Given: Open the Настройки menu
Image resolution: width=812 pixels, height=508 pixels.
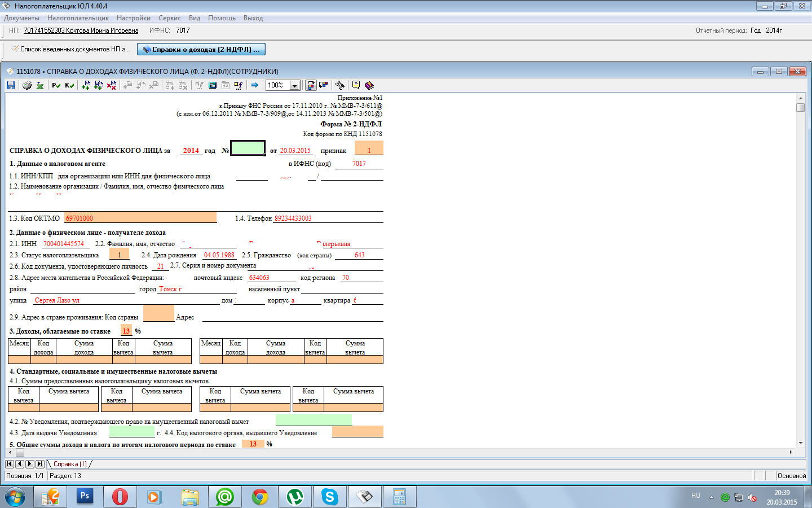Looking at the screenshot, I should (134, 18).
